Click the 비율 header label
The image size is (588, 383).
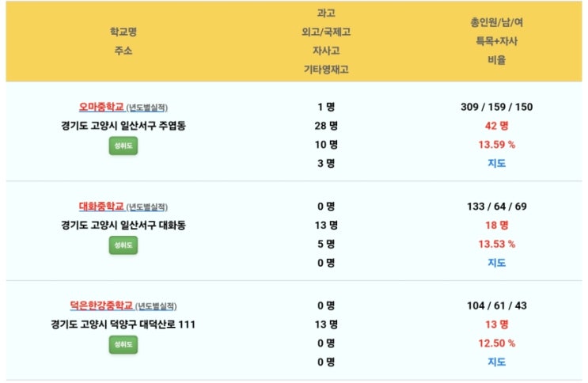click(496, 59)
